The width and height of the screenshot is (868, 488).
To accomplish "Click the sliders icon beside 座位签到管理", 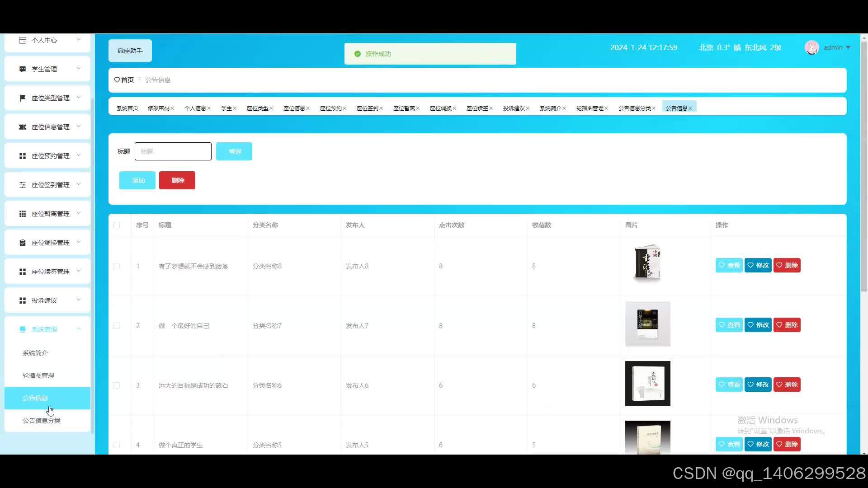I will coord(23,185).
